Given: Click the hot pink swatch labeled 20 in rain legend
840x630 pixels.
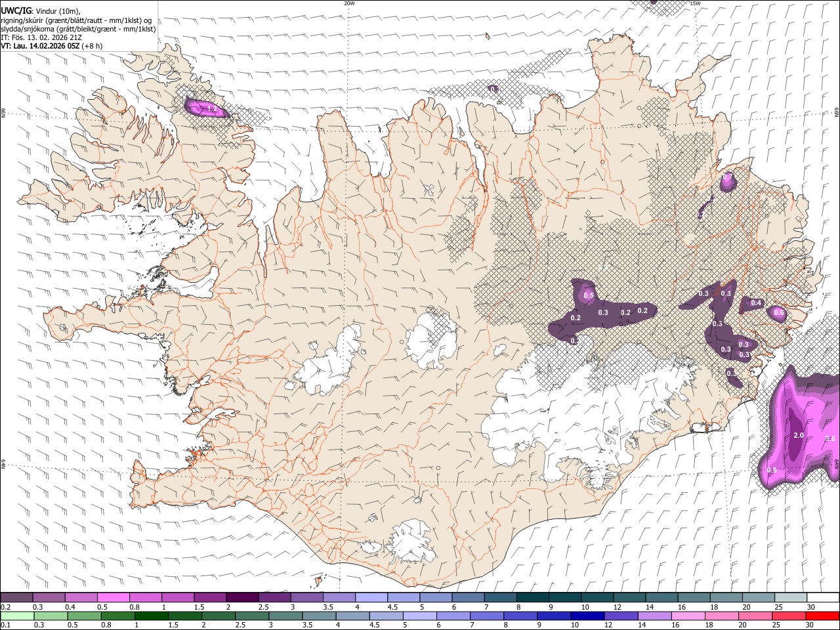Looking at the screenshot, I should (x=754, y=616).
